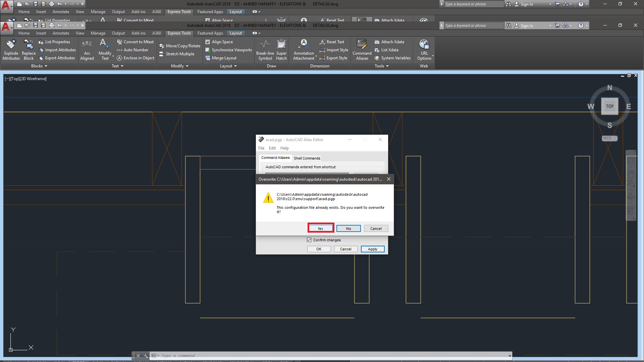Select the Replace Block tool

coord(29,45)
